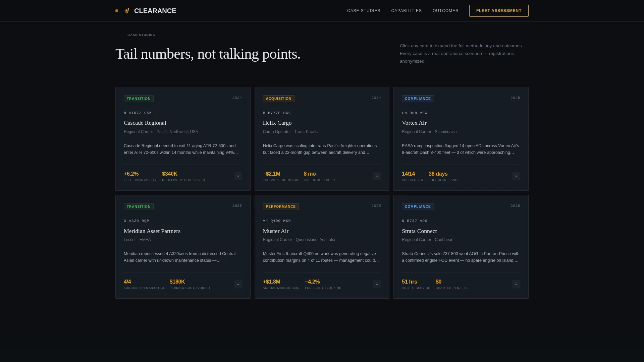Screen dimensions: 644x362
Task: Expand the Strata Connect card chevron
Action: [x=516, y=284]
